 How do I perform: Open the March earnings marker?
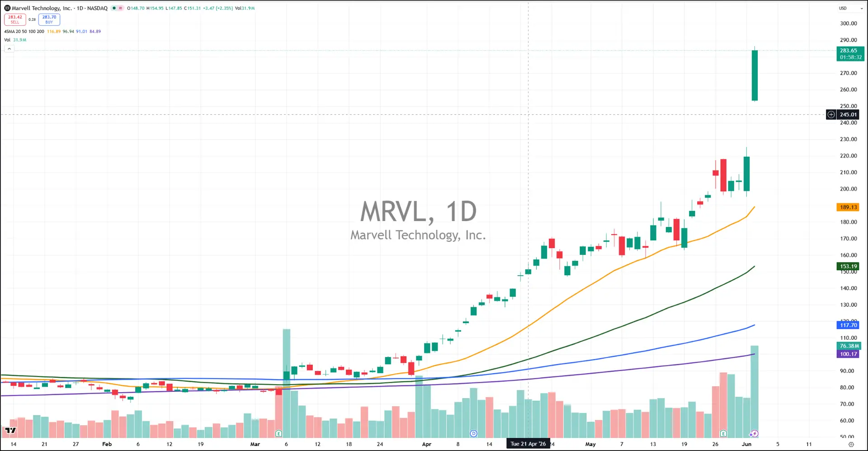coord(278,433)
